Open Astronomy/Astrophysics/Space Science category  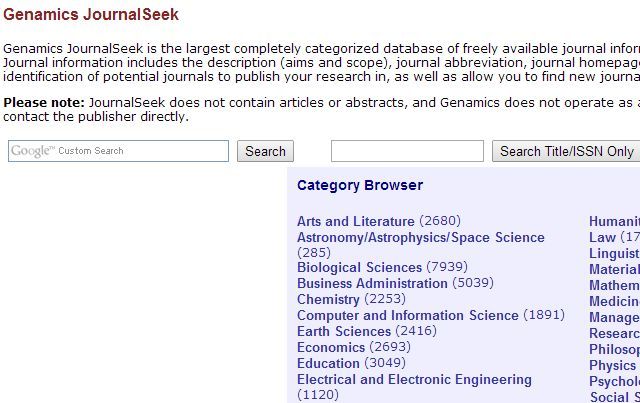coord(420,237)
